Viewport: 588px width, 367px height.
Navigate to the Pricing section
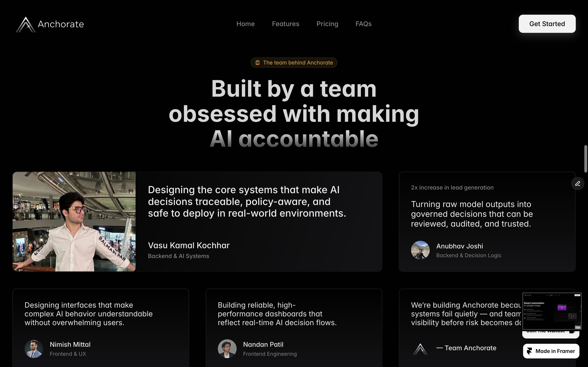[327, 24]
